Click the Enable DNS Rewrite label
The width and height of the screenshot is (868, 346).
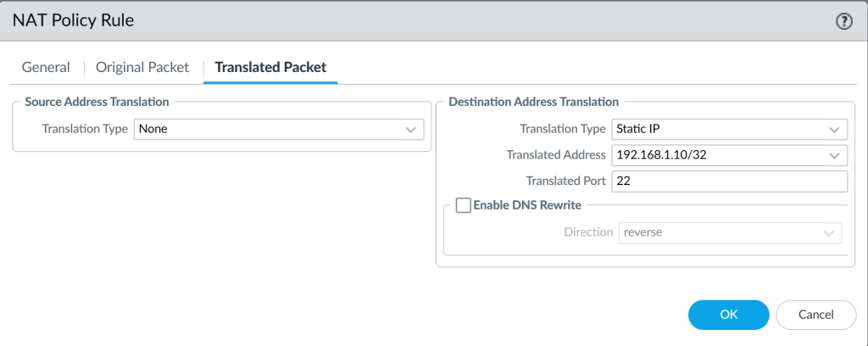pyautogui.click(x=527, y=205)
